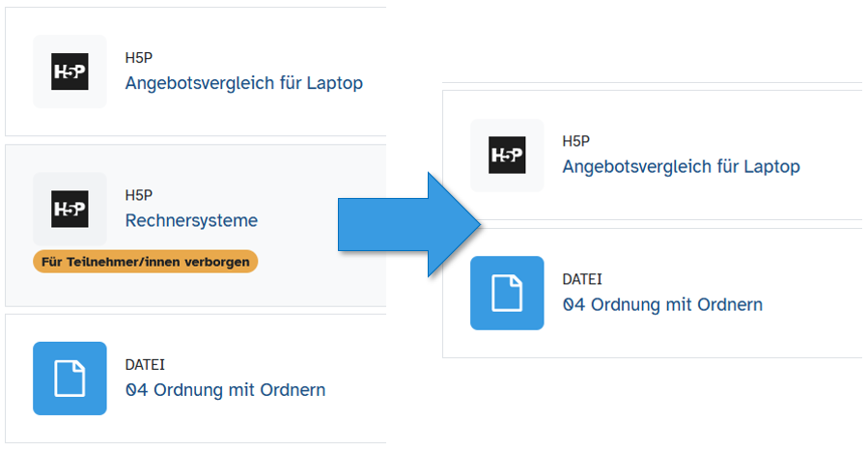Open 'Angebotsvergleich für Laptop' link in left-hand list
Image resolution: width=868 pixels, height=451 pixels.
pos(243,83)
